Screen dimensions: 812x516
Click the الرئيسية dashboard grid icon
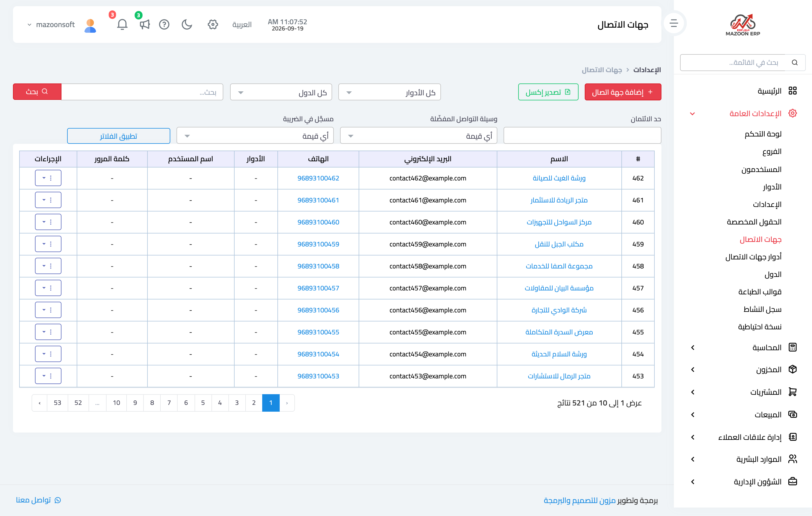point(793,91)
